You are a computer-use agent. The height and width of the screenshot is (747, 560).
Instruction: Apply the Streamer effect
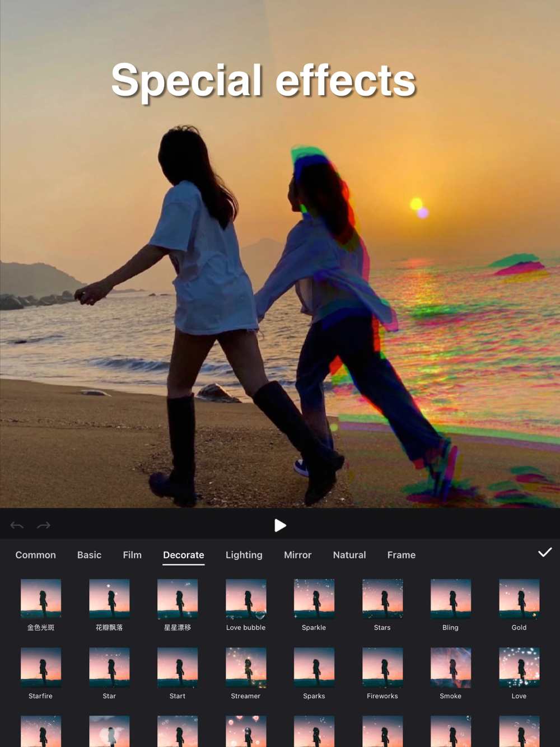[x=246, y=667]
